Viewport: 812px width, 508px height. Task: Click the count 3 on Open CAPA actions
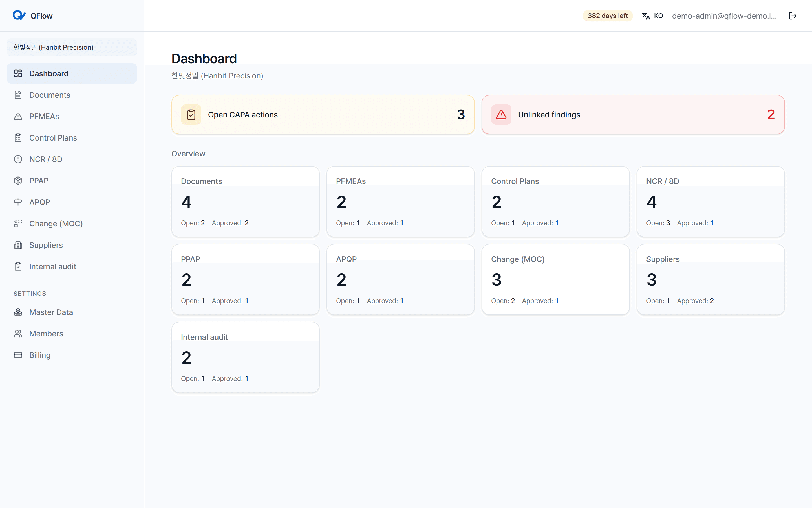click(461, 115)
